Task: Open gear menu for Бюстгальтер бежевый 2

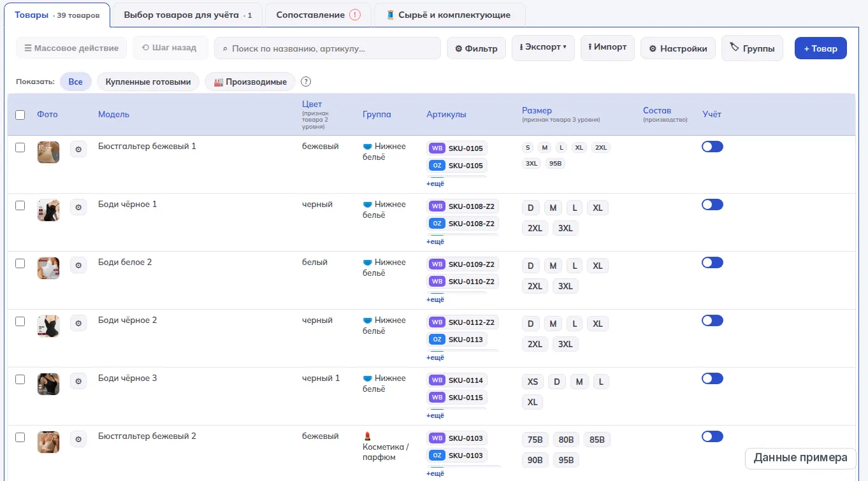Action: tap(78, 439)
